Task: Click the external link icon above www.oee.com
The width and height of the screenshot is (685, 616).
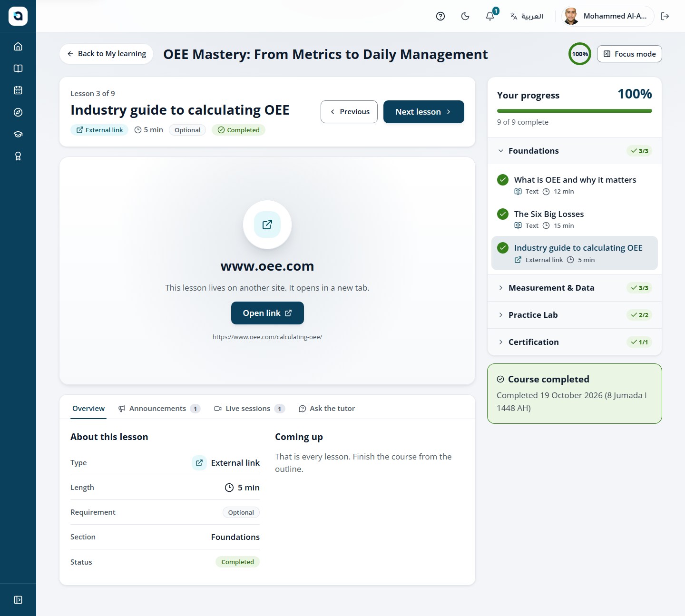Action: tap(267, 225)
